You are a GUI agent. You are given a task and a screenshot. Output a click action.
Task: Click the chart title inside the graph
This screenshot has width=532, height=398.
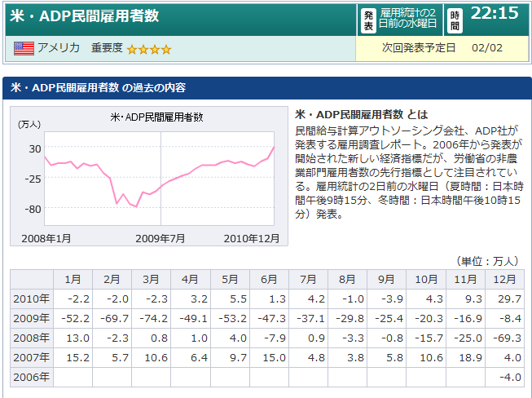coord(156,117)
